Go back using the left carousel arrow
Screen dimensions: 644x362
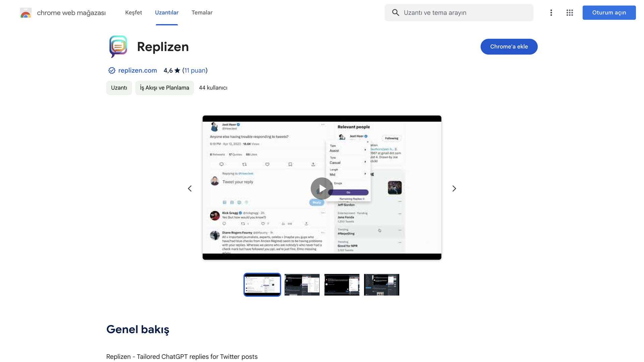[190, 188]
